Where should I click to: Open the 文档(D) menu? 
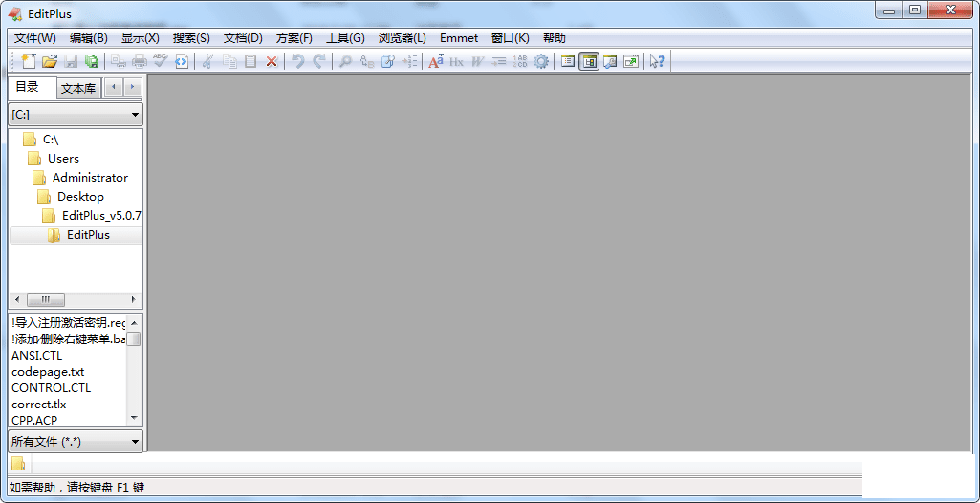point(243,38)
